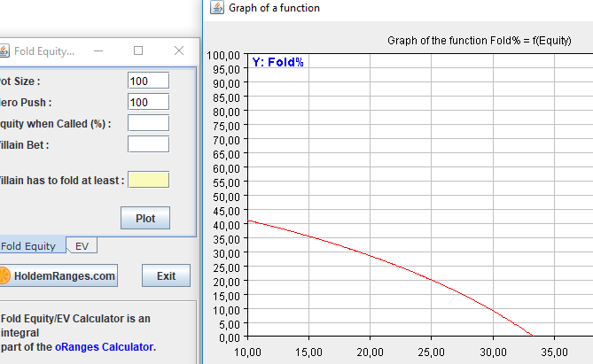Click the Pot Size input field
Image resolution: width=593 pixels, height=364 pixels.
(x=148, y=81)
